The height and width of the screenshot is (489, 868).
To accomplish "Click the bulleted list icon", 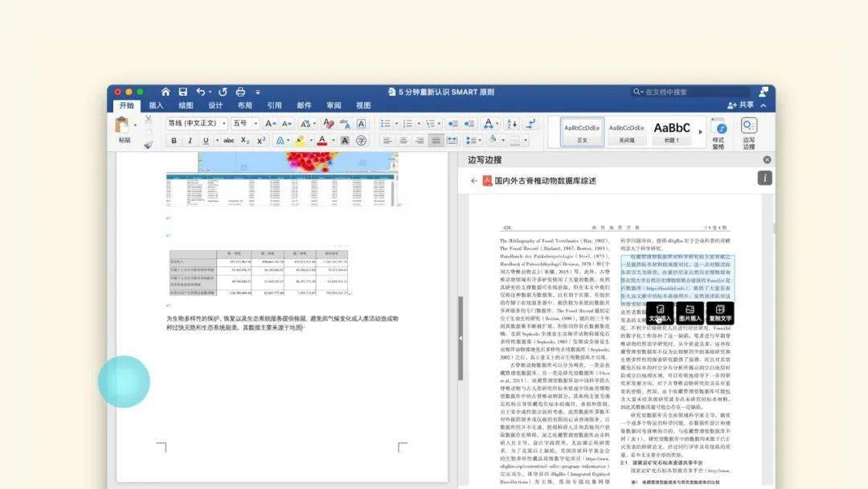I will 386,124.
